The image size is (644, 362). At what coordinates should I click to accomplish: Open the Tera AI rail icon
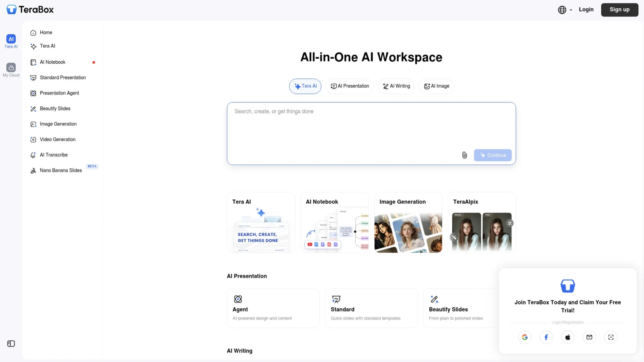(x=11, y=41)
